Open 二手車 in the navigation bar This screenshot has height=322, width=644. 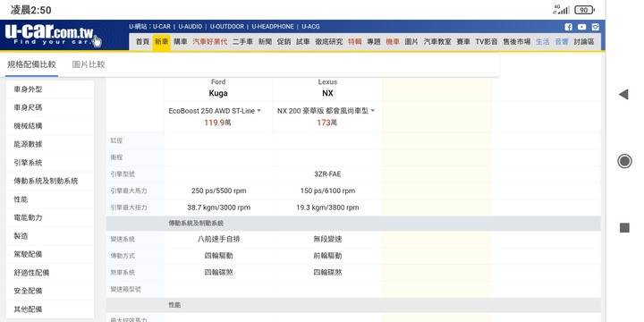tap(242, 42)
